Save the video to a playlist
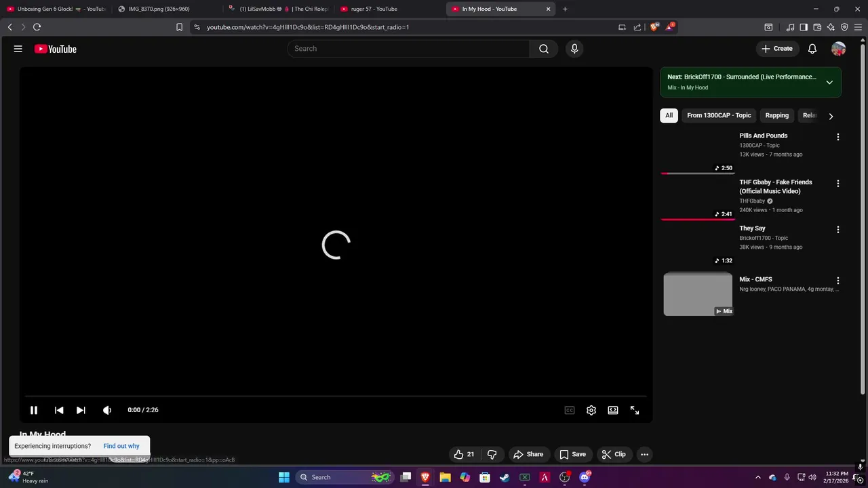The width and height of the screenshot is (868, 488). 573,454
